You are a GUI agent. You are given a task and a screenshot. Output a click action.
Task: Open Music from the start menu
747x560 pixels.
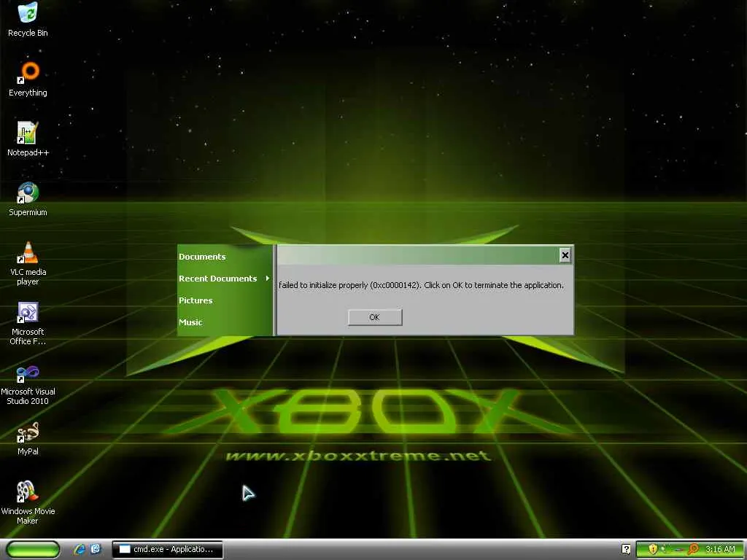coord(190,322)
